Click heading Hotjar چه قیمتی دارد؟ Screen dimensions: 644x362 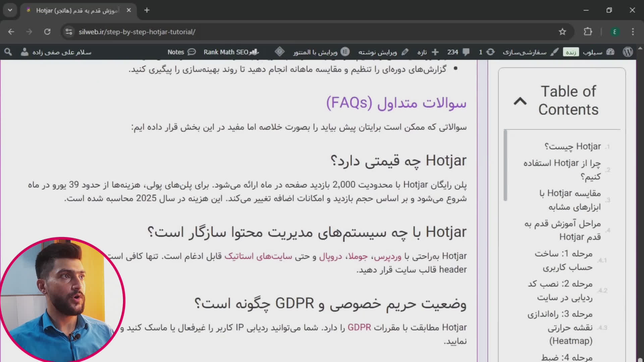pyautogui.click(x=398, y=161)
